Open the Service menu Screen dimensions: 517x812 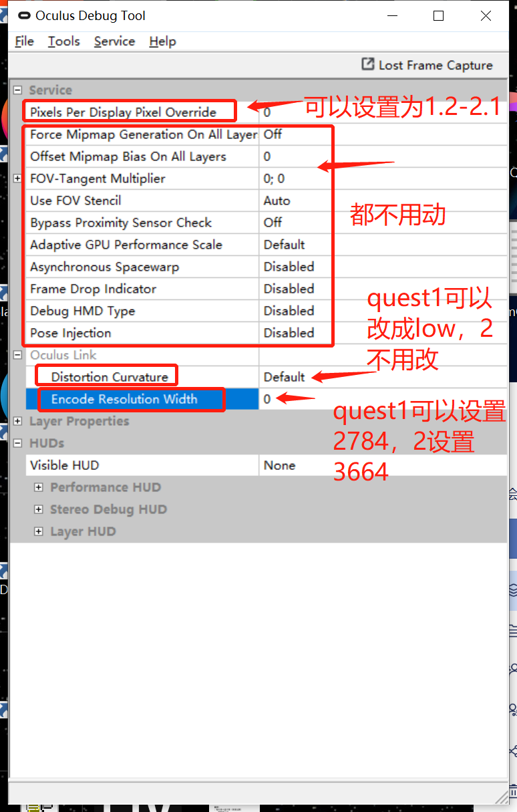(x=114, y=41)
